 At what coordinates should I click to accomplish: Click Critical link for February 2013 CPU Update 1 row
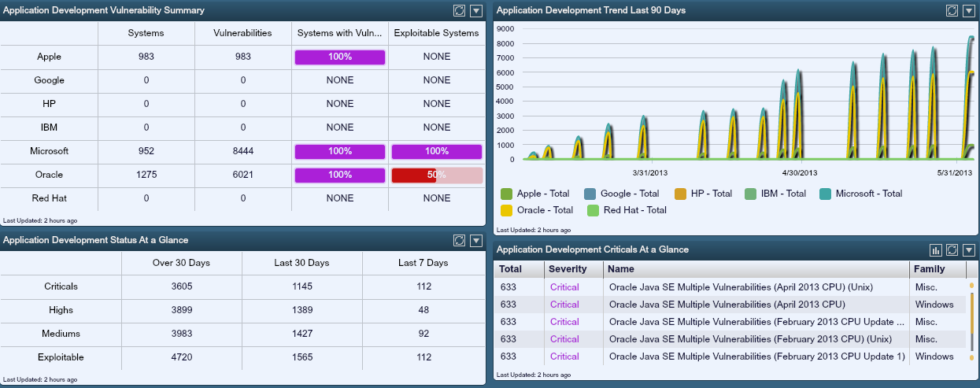564,357
